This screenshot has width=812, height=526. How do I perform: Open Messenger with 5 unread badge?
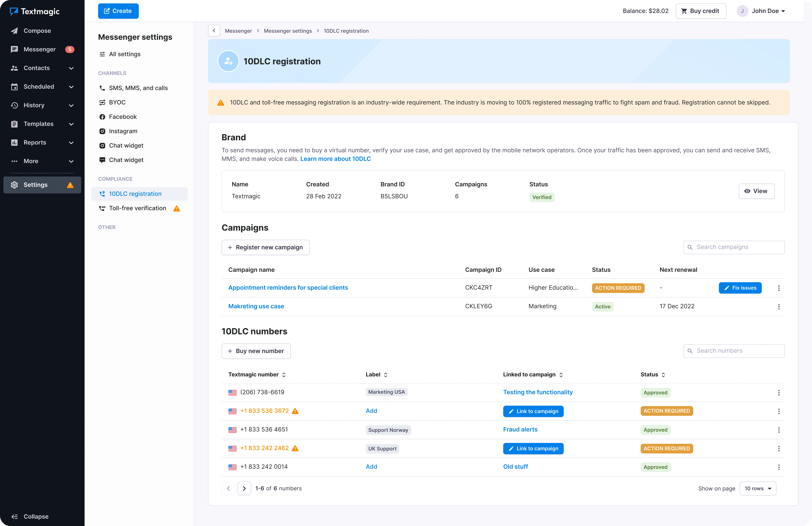42,50
